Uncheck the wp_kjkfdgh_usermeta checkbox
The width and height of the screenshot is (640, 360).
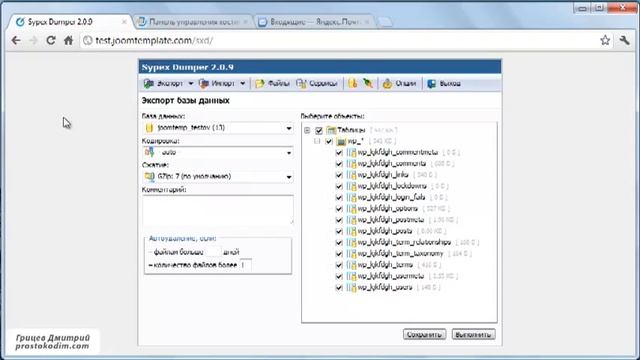coord(339,276)
